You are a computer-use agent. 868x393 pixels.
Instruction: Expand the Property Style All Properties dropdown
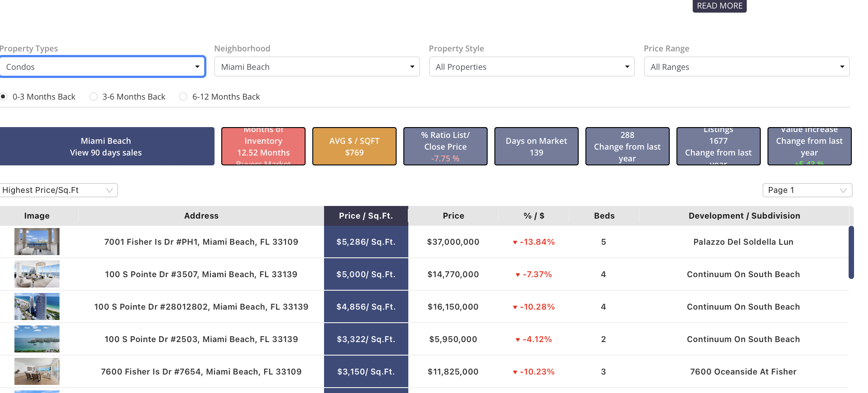pos(532,67)
